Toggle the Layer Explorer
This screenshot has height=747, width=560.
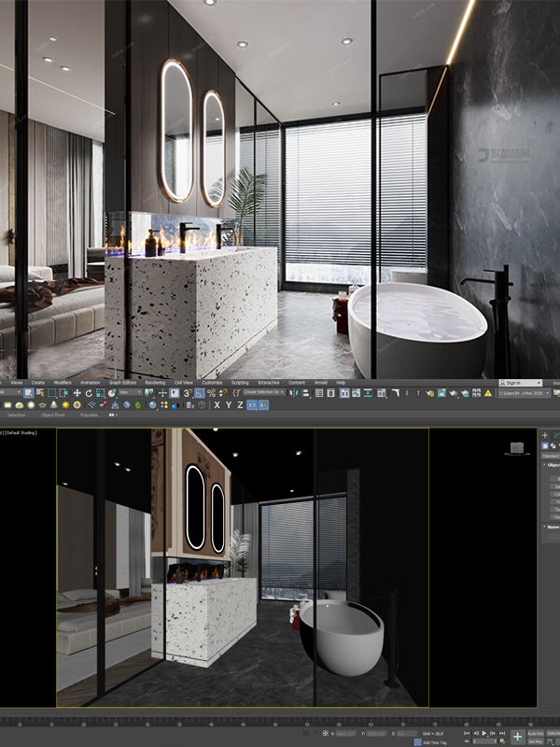coord(331,393)
